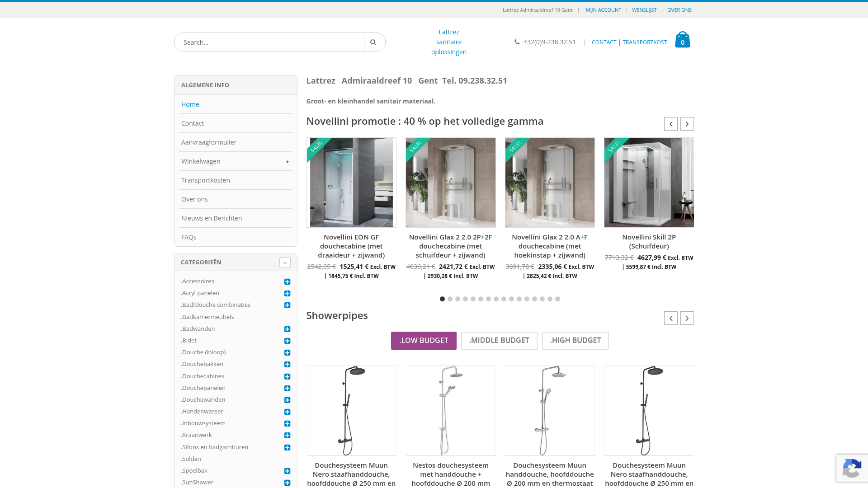This screenshot has height=488, width=868.
Task: Expand the .Spoelbak category
Action: (x=288, y=471)
